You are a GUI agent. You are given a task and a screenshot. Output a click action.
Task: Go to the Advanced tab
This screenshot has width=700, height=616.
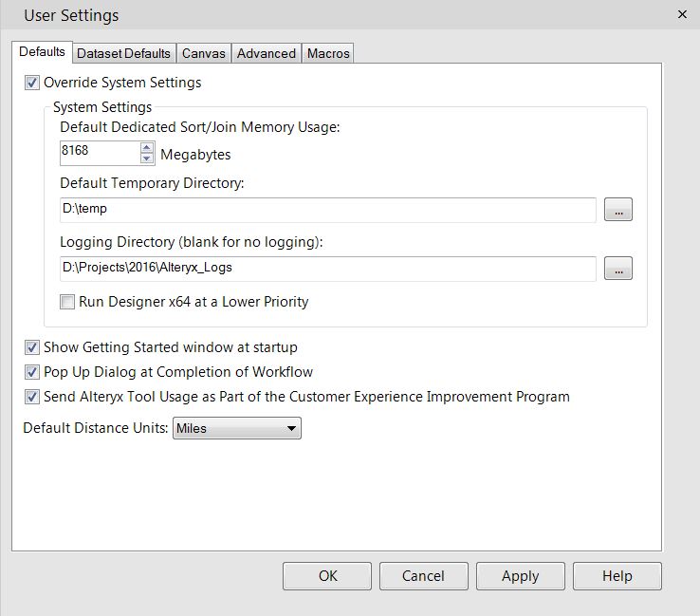point(267,53)
